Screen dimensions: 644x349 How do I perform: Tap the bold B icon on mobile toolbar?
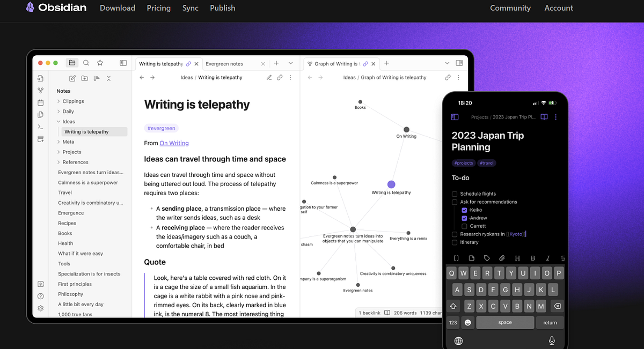coord(532,258)
